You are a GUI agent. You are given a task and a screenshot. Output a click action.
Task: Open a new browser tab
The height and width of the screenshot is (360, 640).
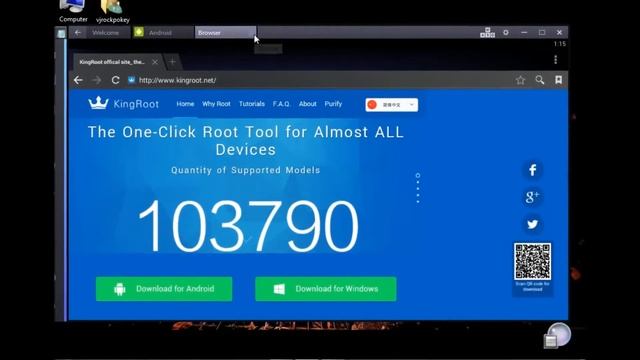click(172, 62)
